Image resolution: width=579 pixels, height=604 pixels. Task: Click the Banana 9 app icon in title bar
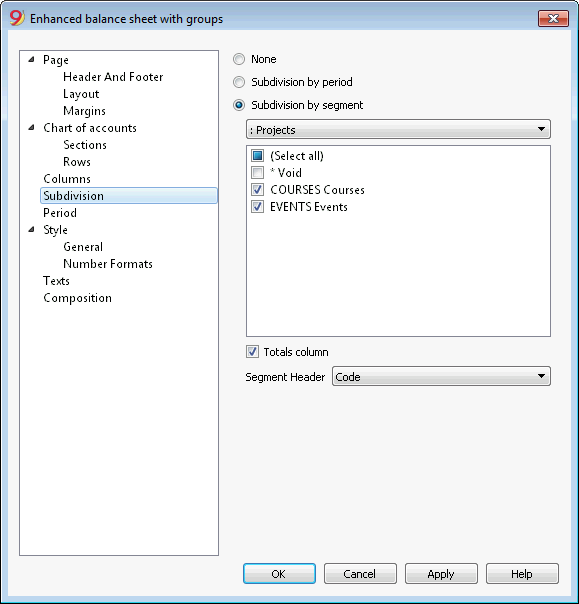pos(17,18)
